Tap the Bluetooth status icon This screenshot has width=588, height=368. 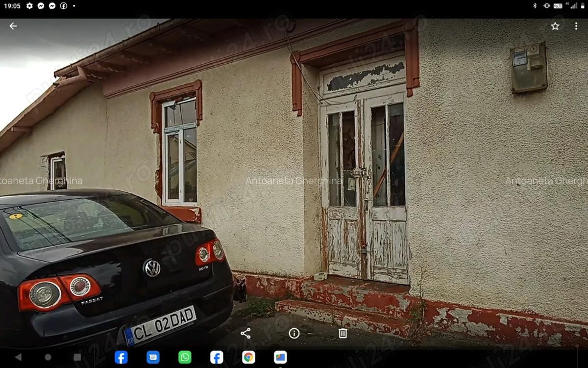tap(535, 6)
